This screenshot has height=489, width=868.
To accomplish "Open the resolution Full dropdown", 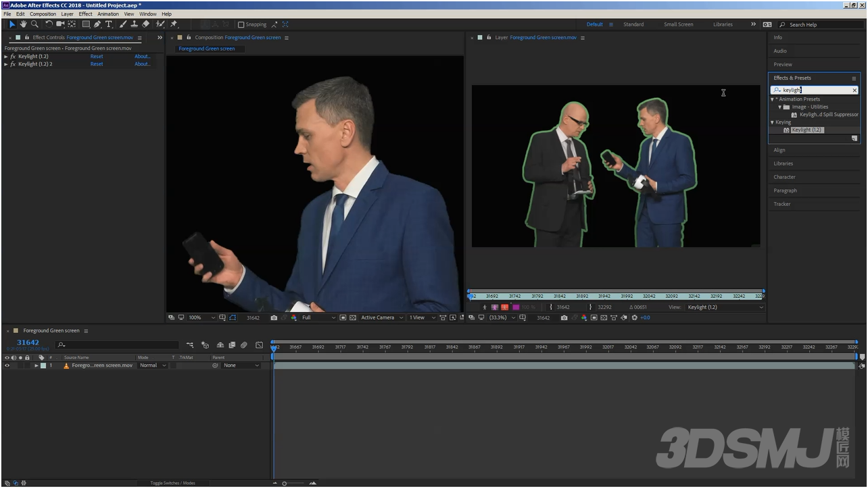I will 318,317.
